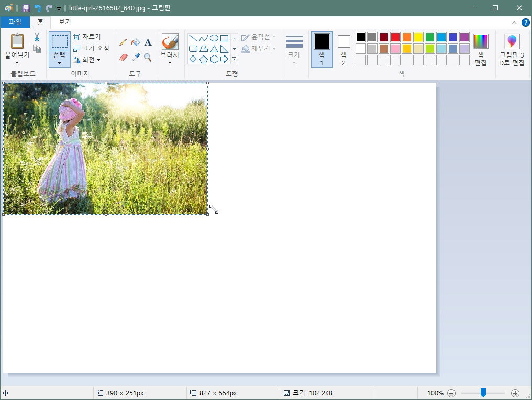Viewport: 532px width, 400px height.
Task: Choose the Curve shape
Action: (x=204, y=38)
